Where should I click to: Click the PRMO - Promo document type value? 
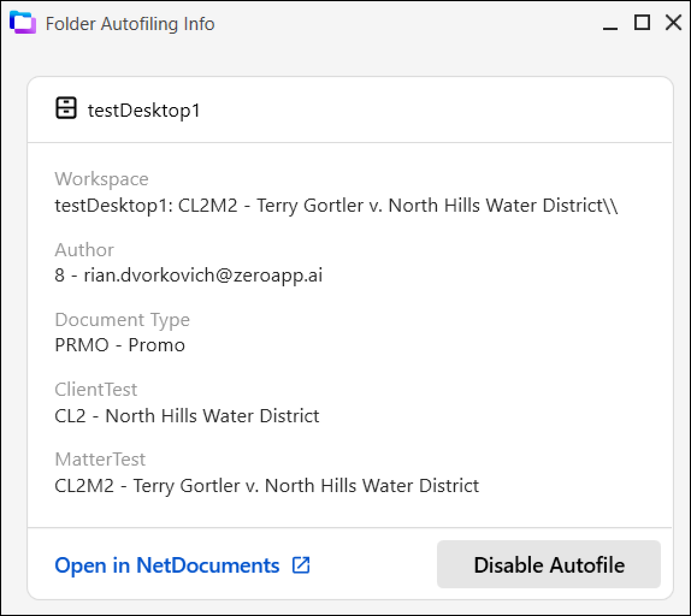pos(120,345)
